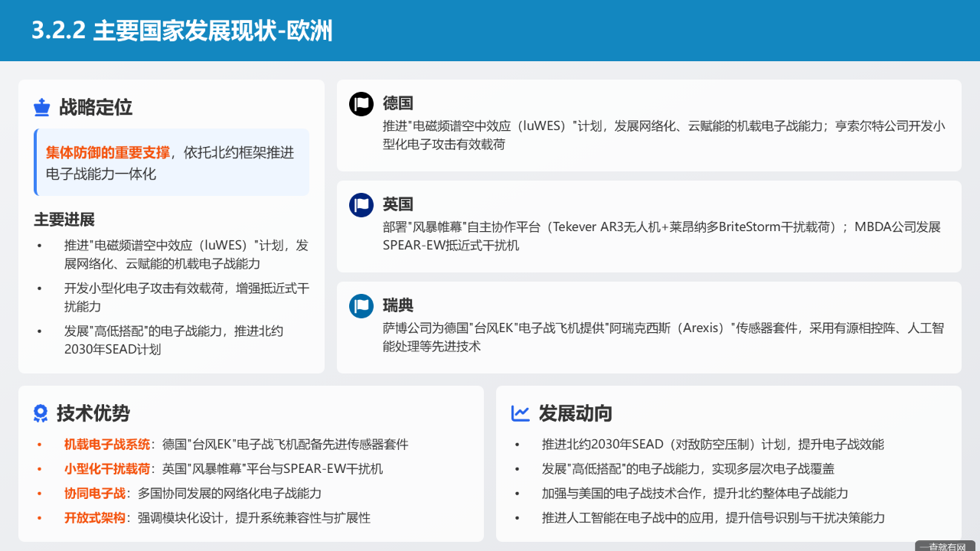
Task: Select the 瑞典 country heading
Action: pyautogui.click(x=398, y=306)
